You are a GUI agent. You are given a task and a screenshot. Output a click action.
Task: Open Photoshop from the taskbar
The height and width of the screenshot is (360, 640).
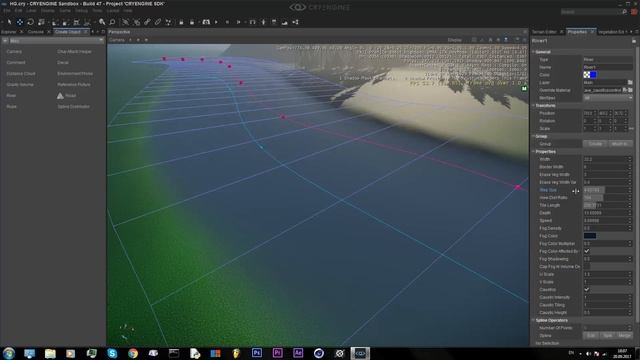257,353
